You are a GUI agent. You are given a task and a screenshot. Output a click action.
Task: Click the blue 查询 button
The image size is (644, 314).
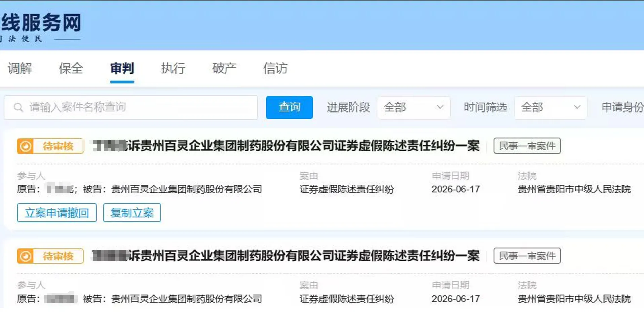click(x=289, y=107)
